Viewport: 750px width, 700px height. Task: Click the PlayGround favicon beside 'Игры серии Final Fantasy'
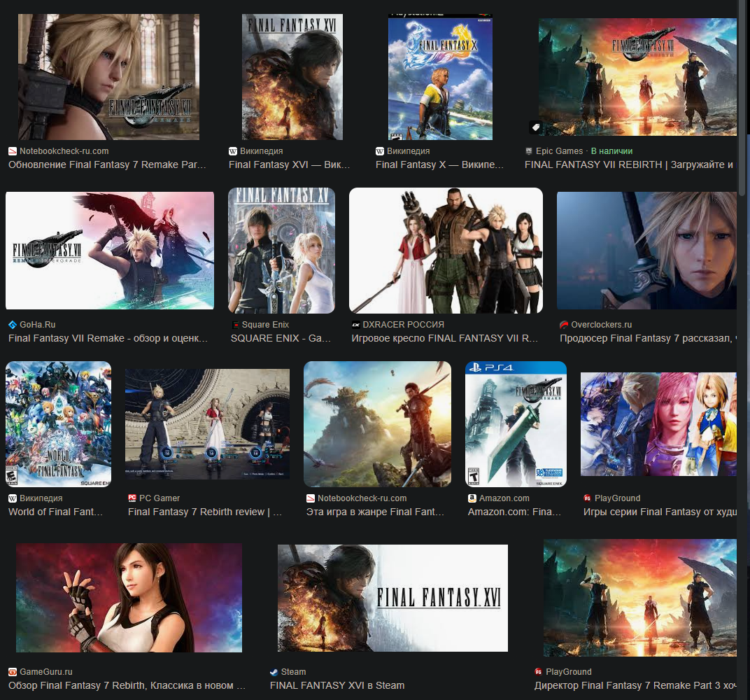pyautogui.click(x=588, y=498)
